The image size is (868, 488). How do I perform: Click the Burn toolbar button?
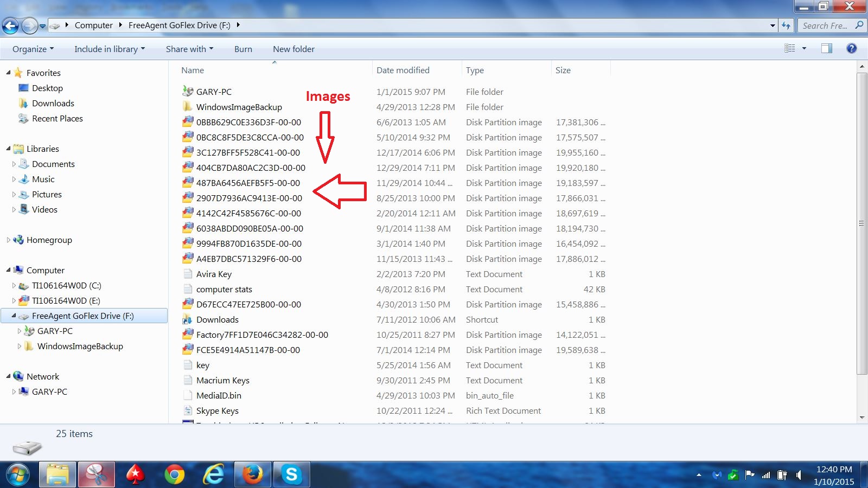coord(243,49)
